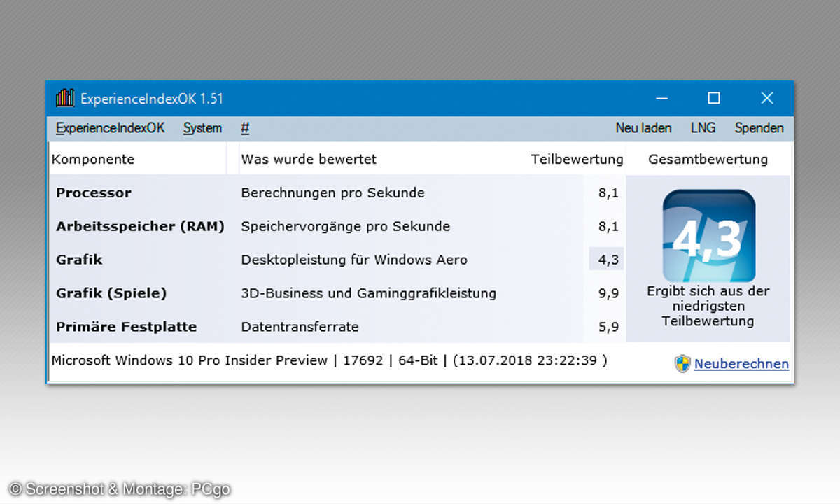
Task: Open the System menu
Action: click(202, 128)
